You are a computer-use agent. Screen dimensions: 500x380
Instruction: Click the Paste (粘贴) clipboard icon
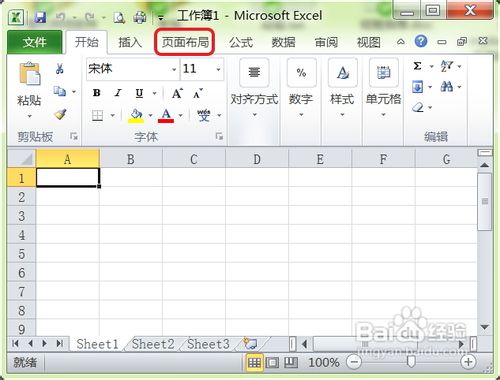(29, 73)
